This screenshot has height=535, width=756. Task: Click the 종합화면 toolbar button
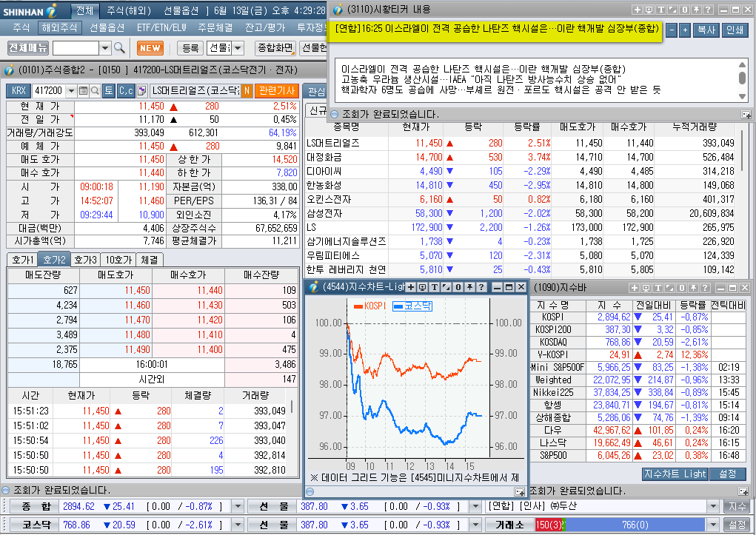[275, 47]
